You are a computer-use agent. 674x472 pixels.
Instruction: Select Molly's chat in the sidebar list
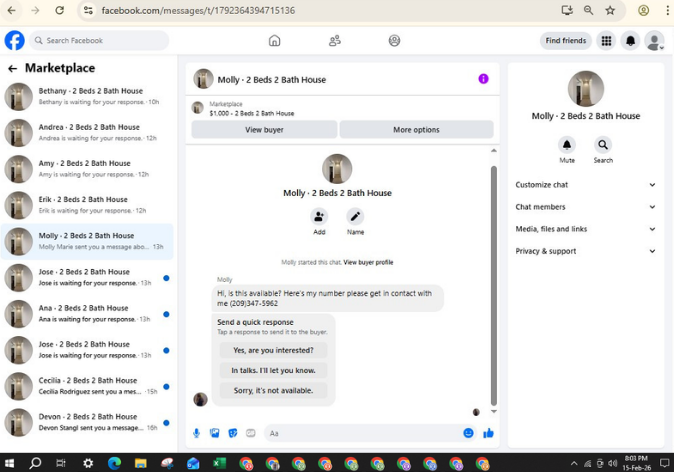tap(87, 241)
